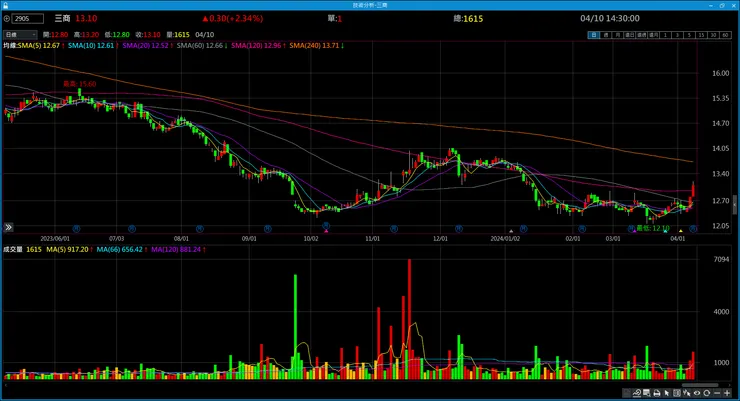The height and width of the screenshot is (401, 740).
Task: Click the horizontal scrollbar thumb below volume chart
Action: click(700, 385)
